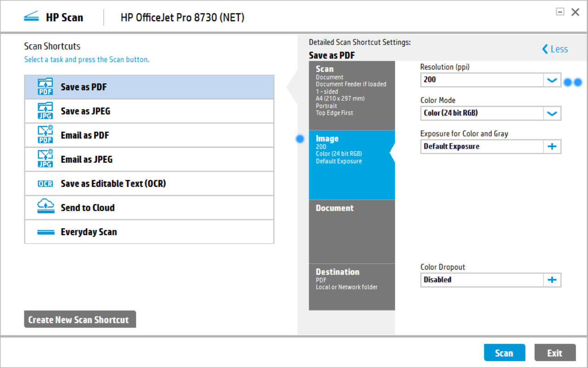The image size is (588, 368).
Task: Open the Destination settings section tab
Action: [x=352, y=287]
